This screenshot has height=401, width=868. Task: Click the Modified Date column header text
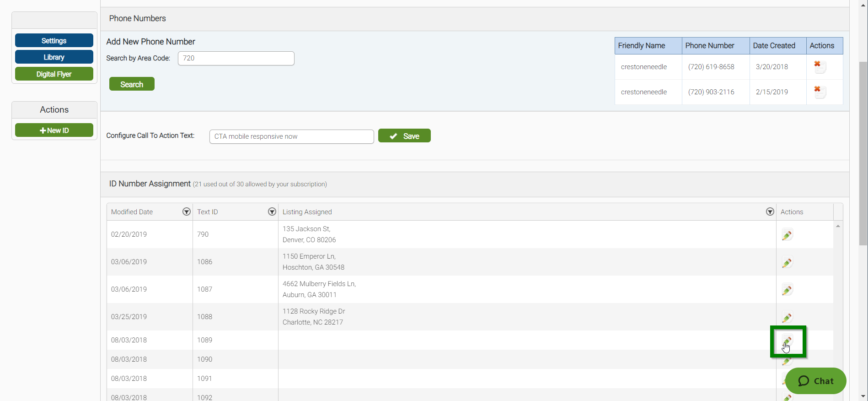132,212
